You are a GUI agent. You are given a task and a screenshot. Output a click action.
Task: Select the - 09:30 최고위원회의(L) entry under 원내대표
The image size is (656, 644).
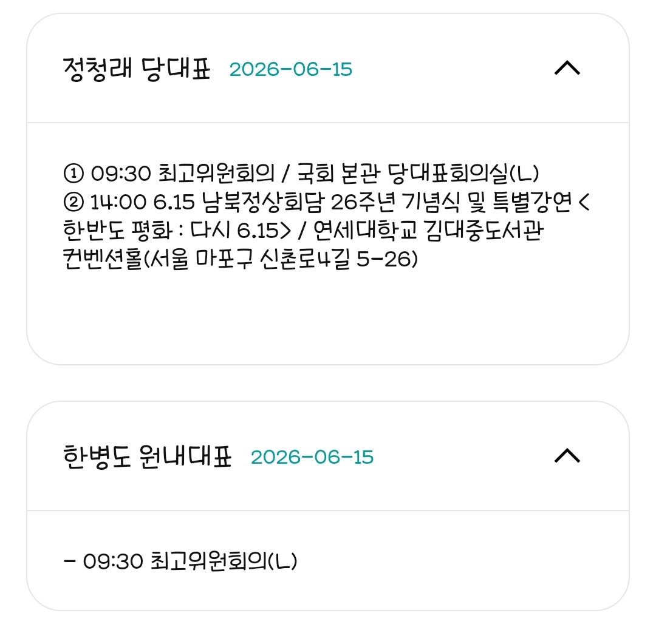[180, 561]
